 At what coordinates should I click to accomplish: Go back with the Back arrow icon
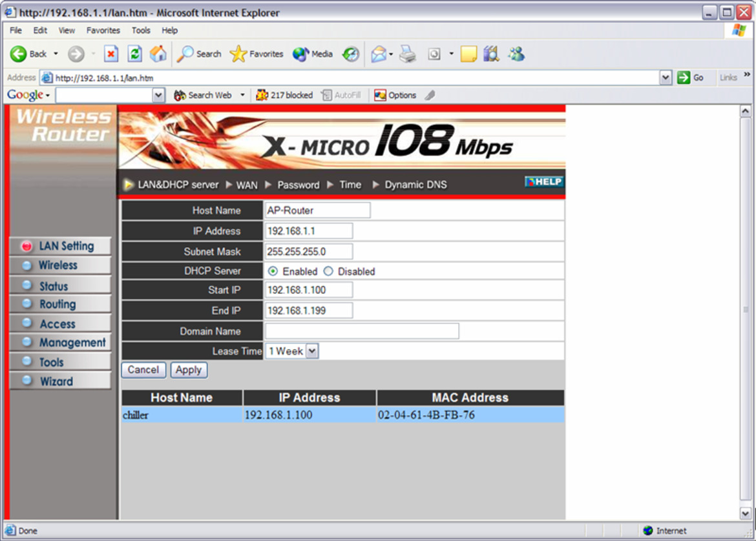18,54
